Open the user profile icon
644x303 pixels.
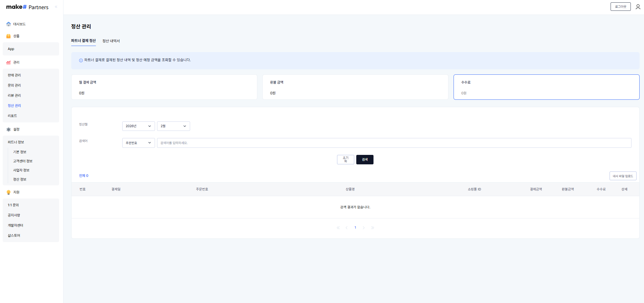638,7
